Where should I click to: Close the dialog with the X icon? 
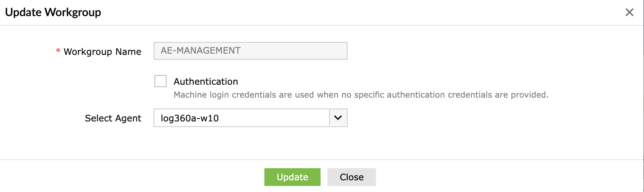click(x=629, y=13)
